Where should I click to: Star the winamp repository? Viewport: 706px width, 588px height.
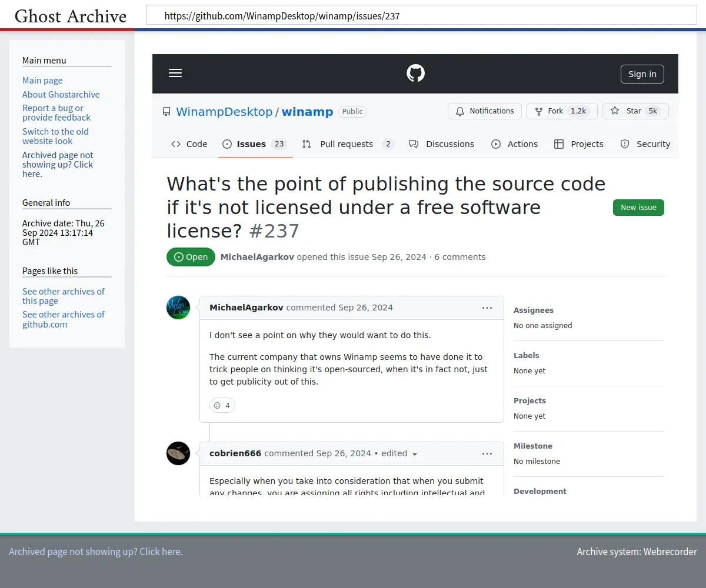[x=635, y=111]
